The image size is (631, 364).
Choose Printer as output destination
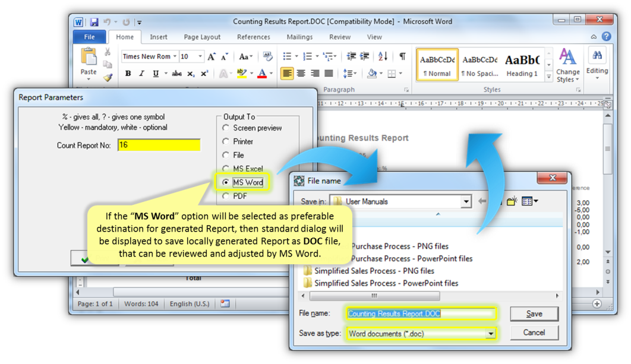click(238, 141)
